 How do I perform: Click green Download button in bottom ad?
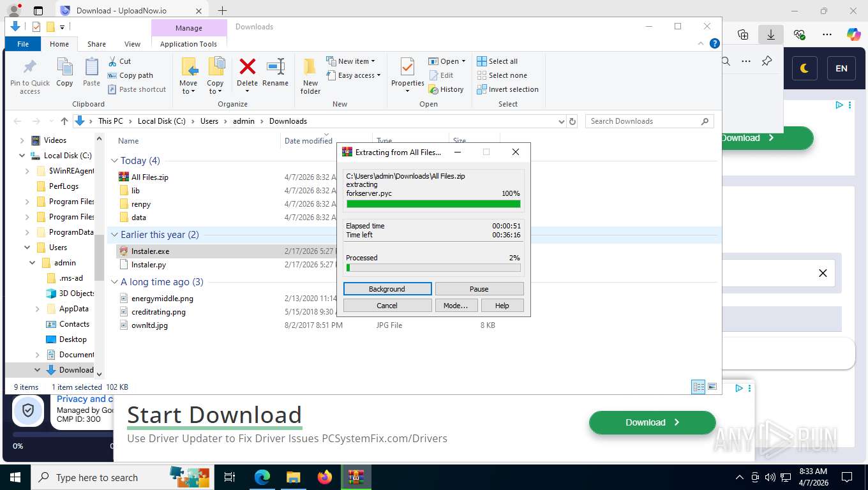click(x=652, y=422)
